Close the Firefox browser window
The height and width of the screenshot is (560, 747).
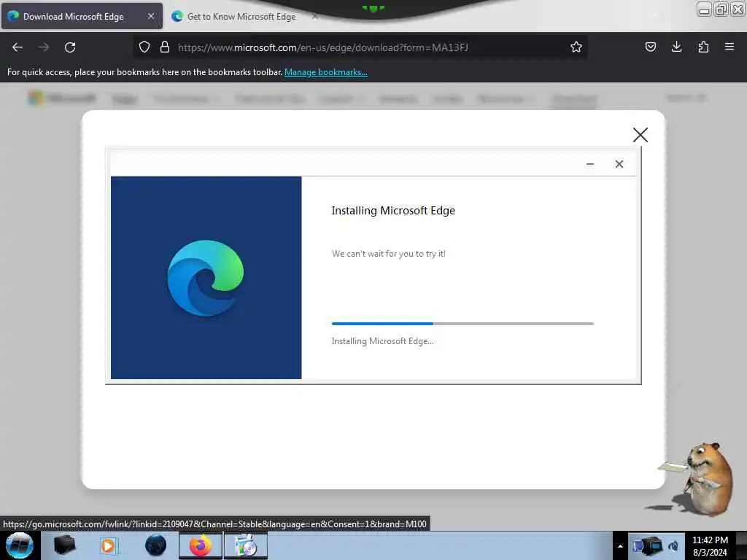[738, 9]
